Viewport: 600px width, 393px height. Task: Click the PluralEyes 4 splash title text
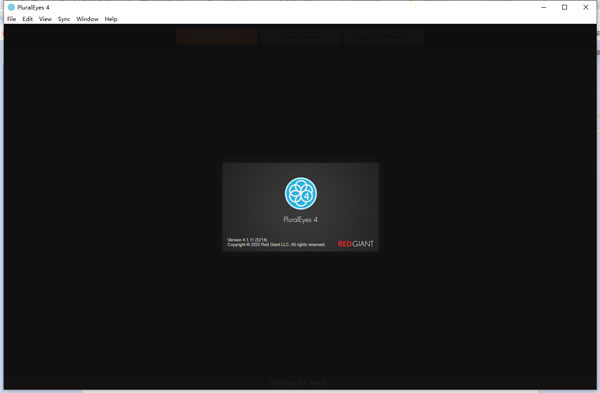(300, 220)
